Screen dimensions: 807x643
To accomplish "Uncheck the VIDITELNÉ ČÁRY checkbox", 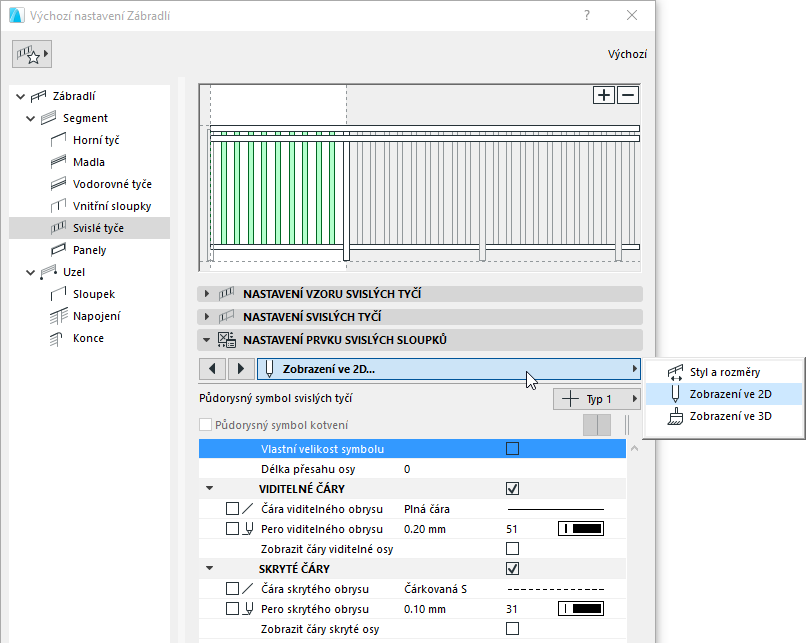I will [513, 488].
